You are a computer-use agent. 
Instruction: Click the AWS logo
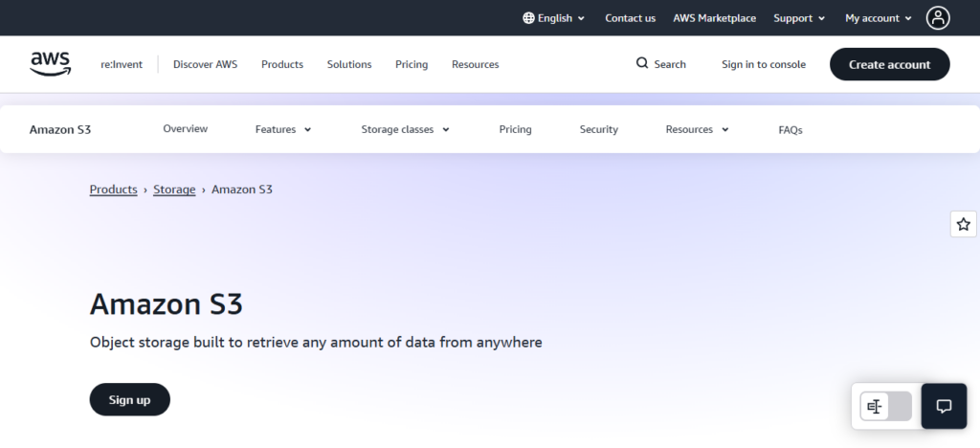click(51, 64)
